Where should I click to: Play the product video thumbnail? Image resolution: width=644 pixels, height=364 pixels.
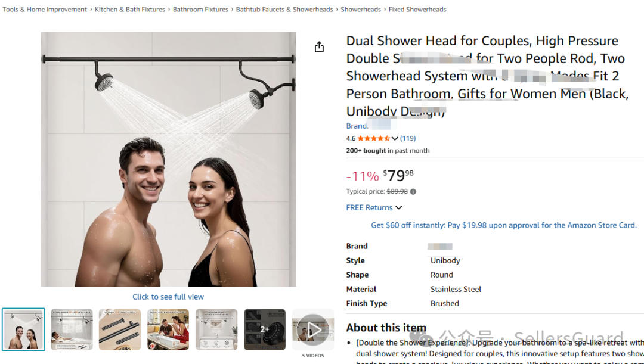coord(313,329)
